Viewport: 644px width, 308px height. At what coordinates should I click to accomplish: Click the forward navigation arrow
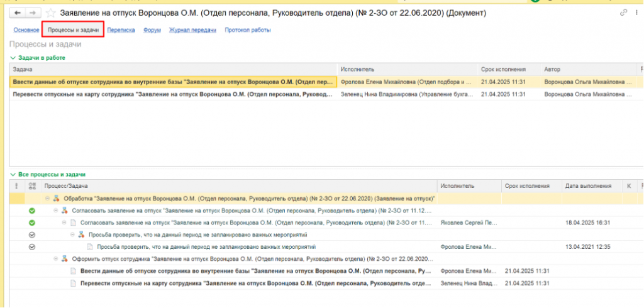(31, 13)
